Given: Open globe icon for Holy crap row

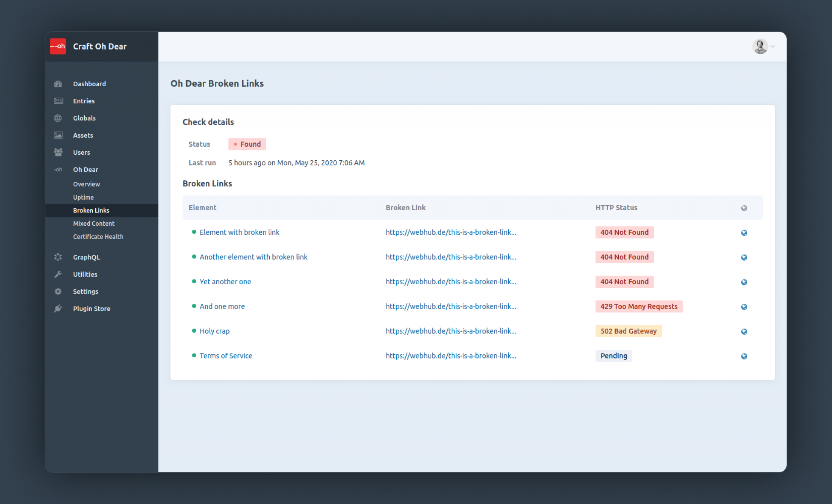Looking at the screenshot, I should click(x=744, y=332).
